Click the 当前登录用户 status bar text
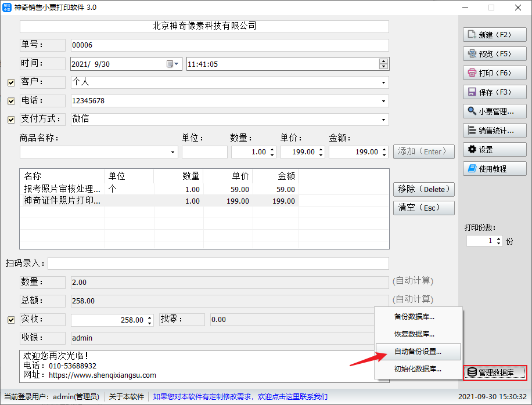This screenshot has height=405, width=532. click(52, 396)
